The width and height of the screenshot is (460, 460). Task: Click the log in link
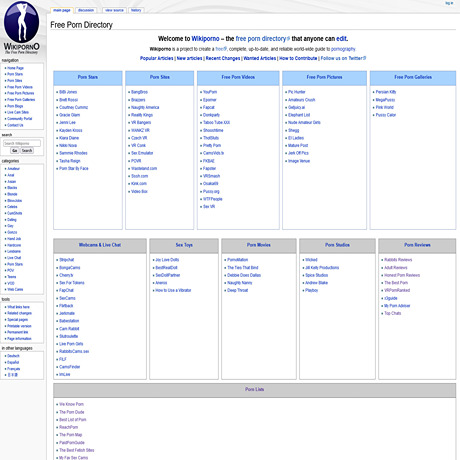(449, 3)
